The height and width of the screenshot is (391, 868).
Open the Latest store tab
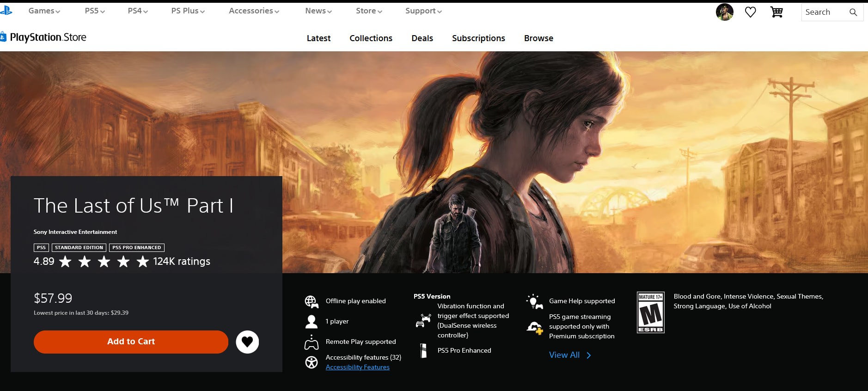318,38
